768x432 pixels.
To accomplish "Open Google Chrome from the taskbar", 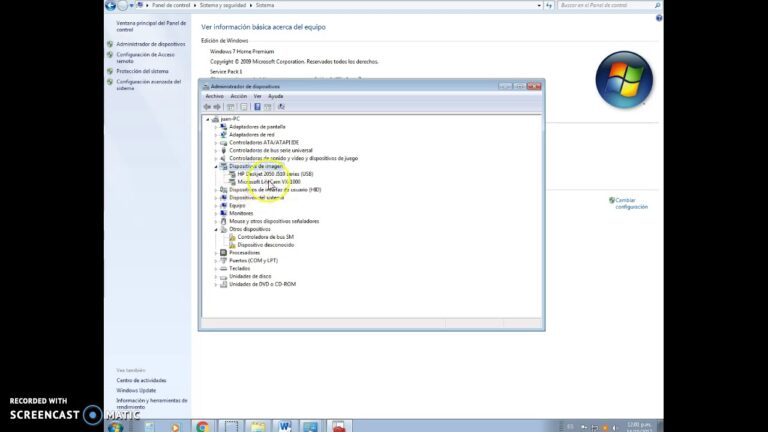I will (x=202, y=427).
